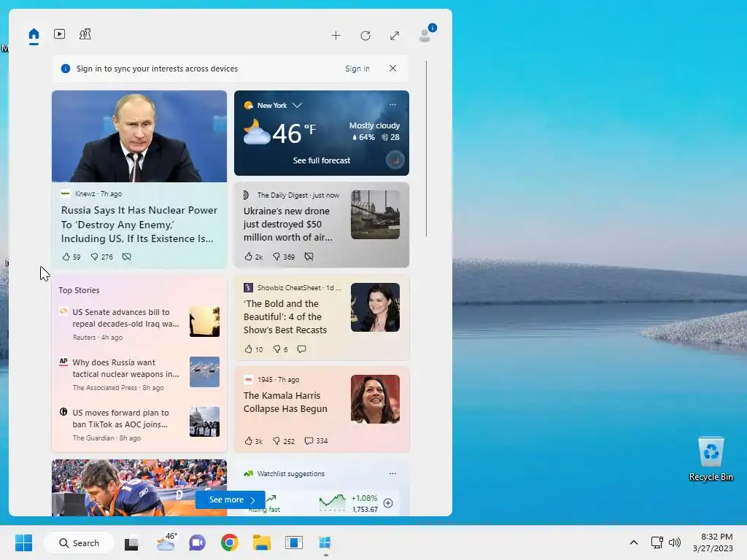Open the profile account icon
747x560 pixels.
425,35
